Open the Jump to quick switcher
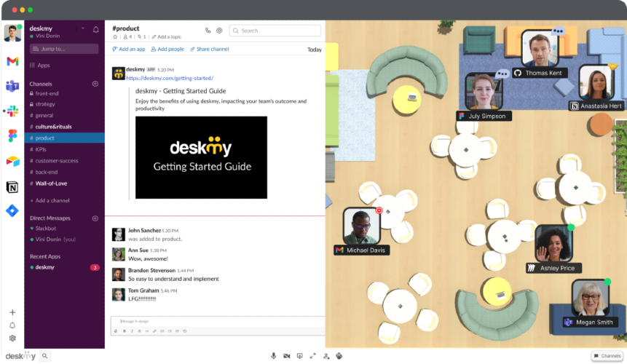This screenshot has height=364, width=627. pos(64,49)
